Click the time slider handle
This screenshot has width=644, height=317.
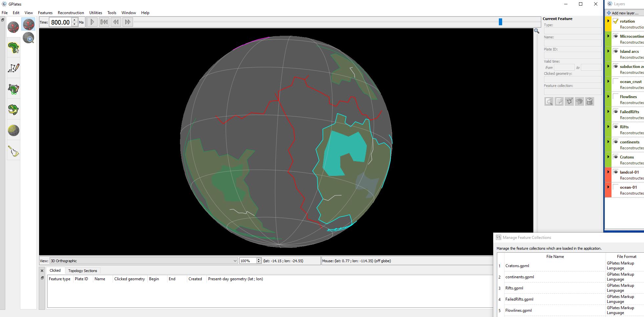tap(500, 22)
